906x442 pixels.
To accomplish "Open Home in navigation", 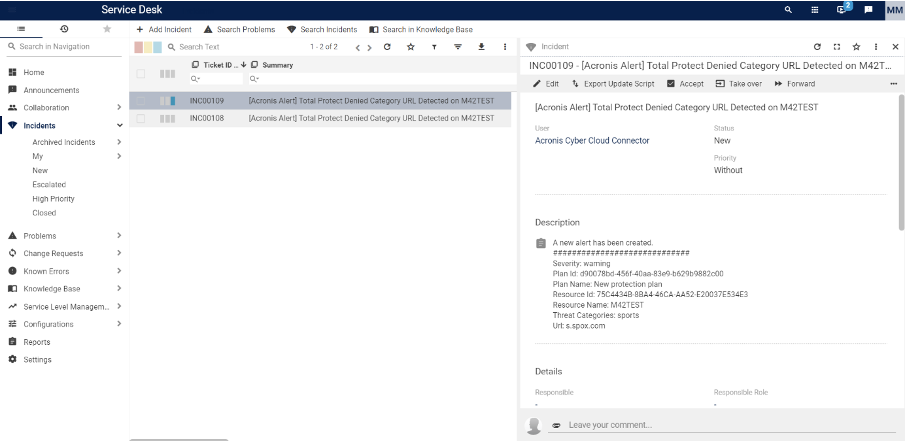I will pos(34,72).
